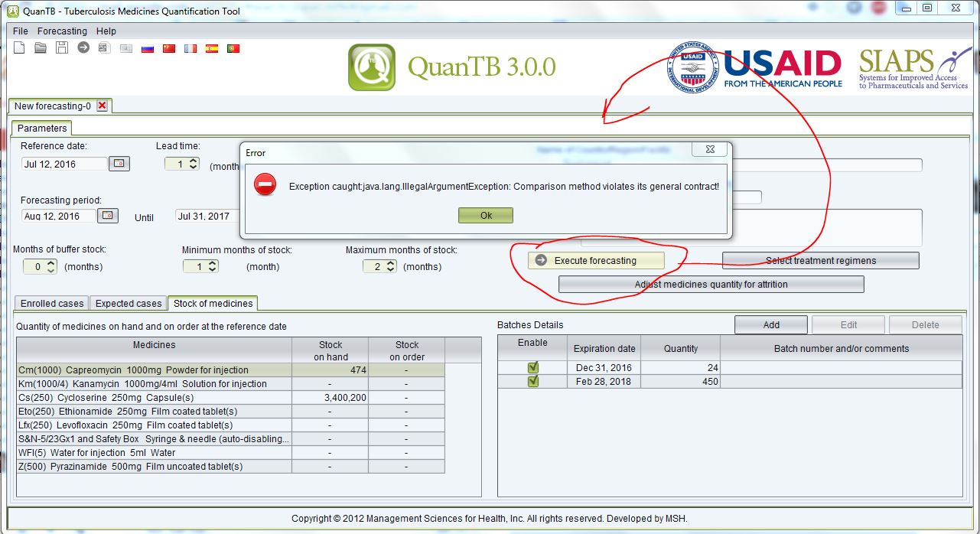Click the 474 stock on hand cell

(330, 370)
